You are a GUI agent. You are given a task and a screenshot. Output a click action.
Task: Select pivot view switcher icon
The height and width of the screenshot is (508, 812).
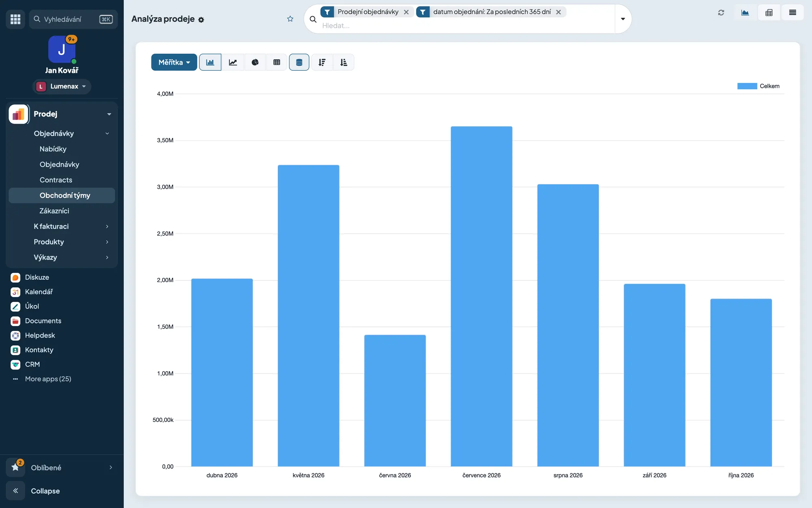[x=769, y=13]
